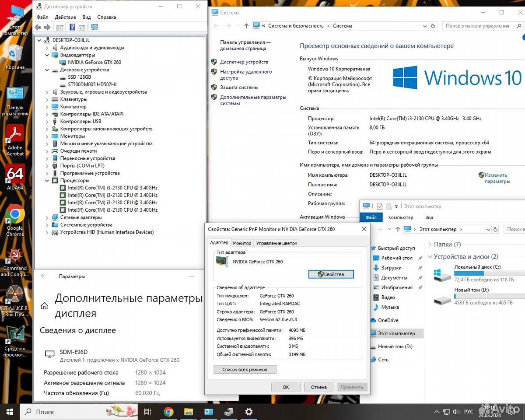Image resolution: width=525 pixels, height=420 pixels.
Task: Launch Google Chrome from the desktop icon
Action: point(15,220)
